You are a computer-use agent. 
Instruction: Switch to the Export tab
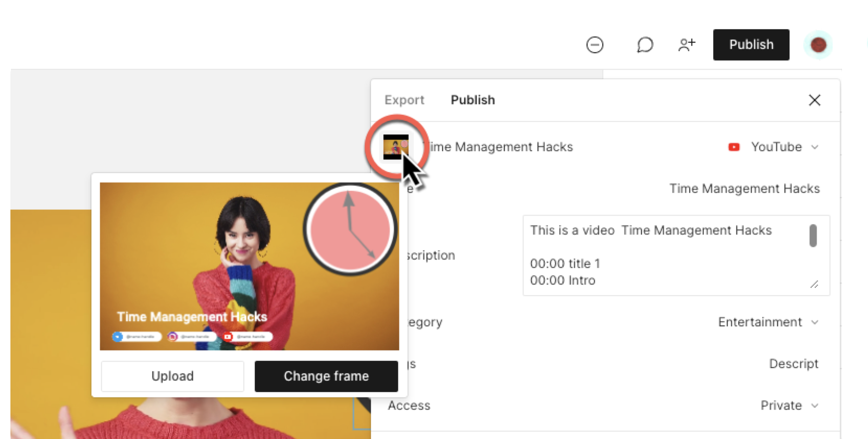click(x=404, y=100)
